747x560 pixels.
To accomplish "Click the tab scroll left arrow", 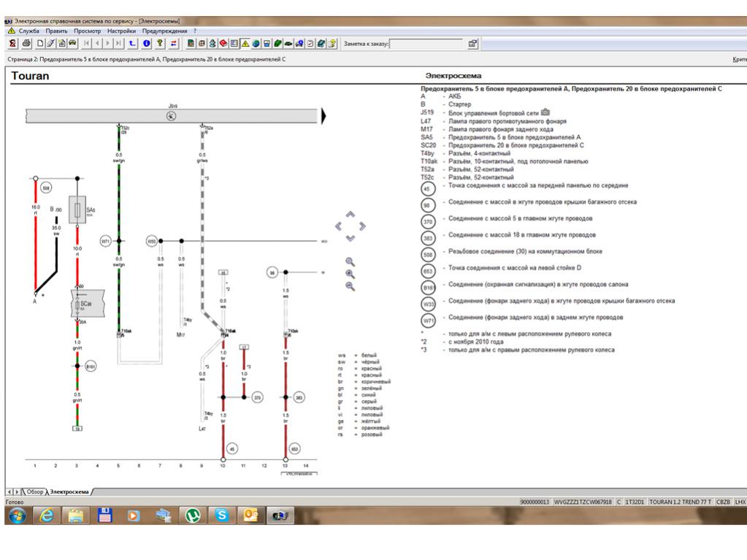I will coord(9,491).
